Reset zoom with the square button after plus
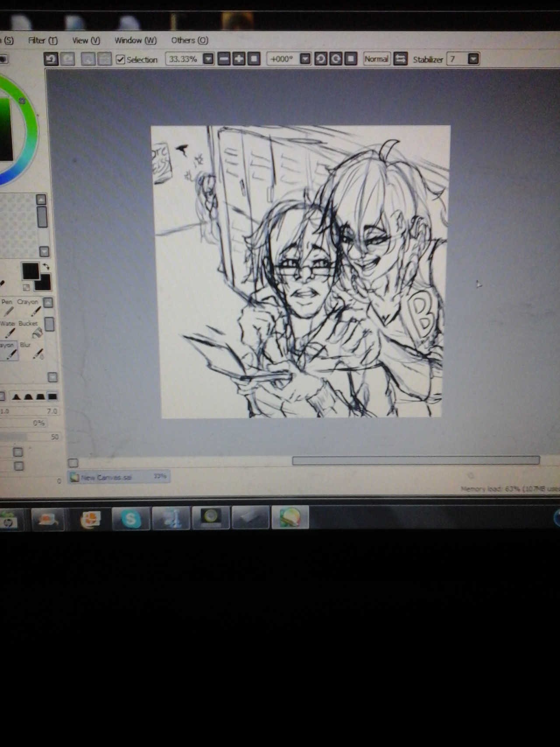This screenshot has height=747, width=560. [x=254, y=59]
